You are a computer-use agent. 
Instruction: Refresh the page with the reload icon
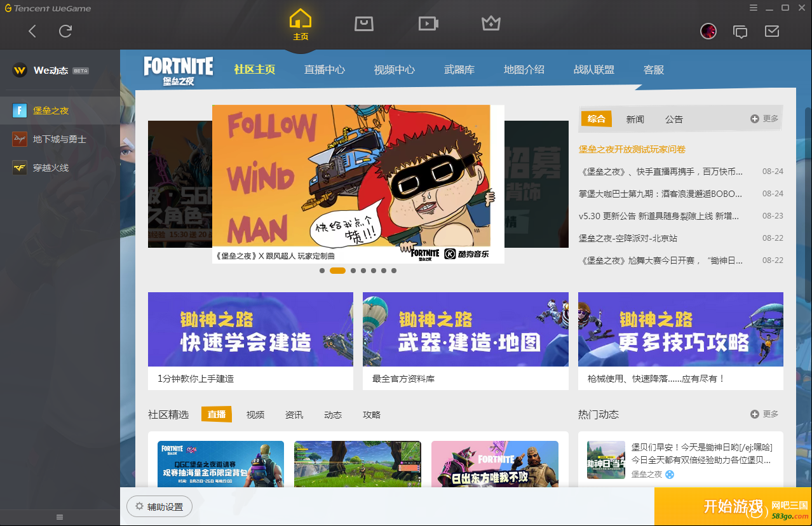tap(65, 30)
